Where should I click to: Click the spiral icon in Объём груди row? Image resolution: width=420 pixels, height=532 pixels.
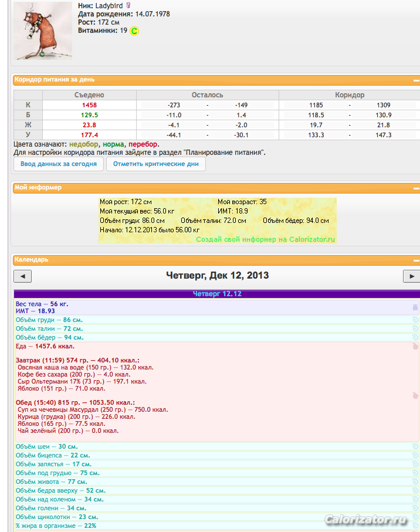click(415, 320)
